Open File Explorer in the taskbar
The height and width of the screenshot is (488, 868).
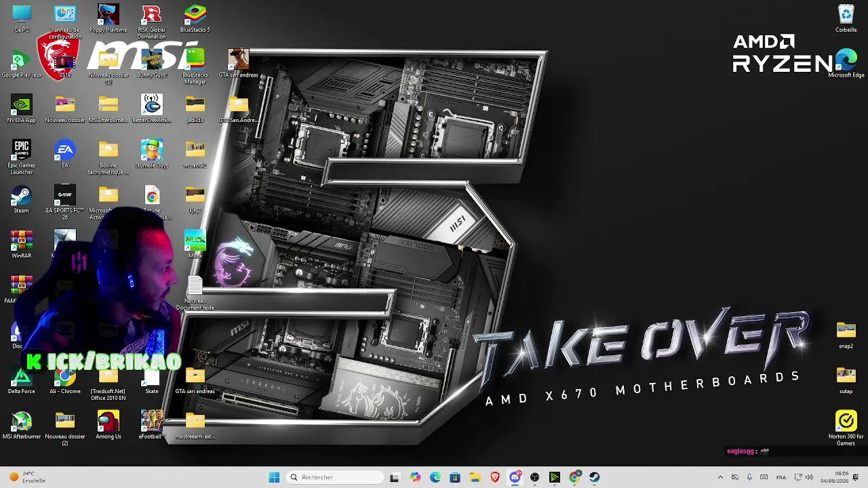[x=475, y=477]
